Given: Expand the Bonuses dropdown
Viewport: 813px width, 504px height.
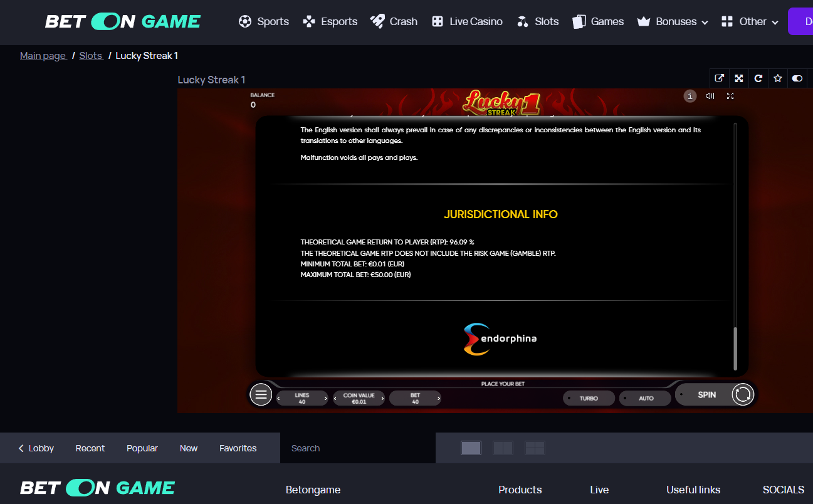Looking at the screenshot, I should click(673, 21).
